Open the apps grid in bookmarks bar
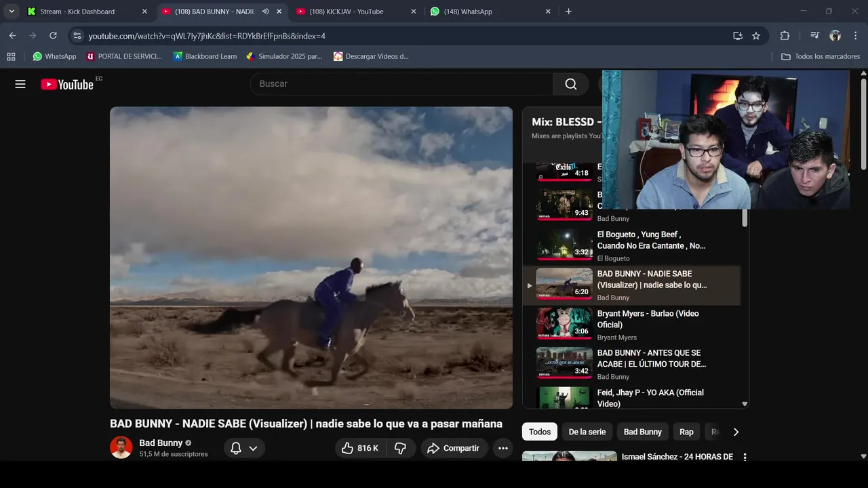This screenshot has width=868, height=488. click(x=11, y=56)
